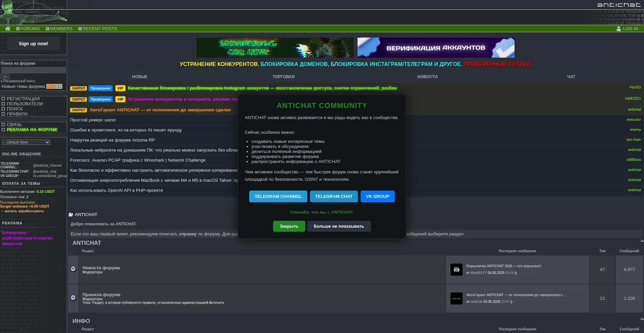The image size is (644, 333).
Task: Open the RSS 2.0 feed badge
Action: [54, 86]
